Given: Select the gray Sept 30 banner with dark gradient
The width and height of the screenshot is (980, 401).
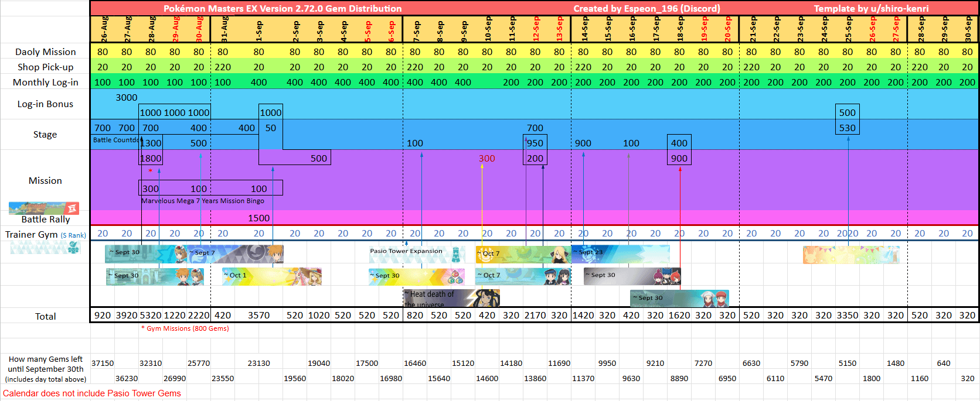Looking at the screenshot, I should [x=632, y=276].
